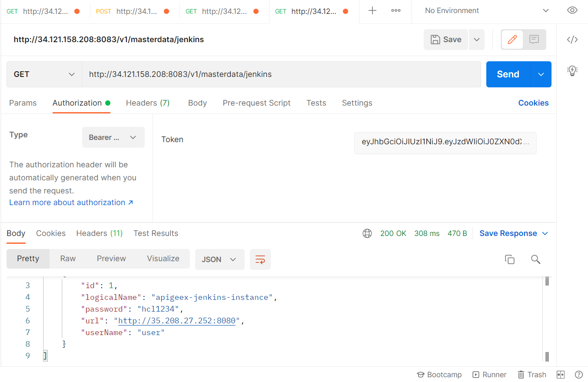
Task: Click the request title masterdata/jenkins
Action: (109, 40)
